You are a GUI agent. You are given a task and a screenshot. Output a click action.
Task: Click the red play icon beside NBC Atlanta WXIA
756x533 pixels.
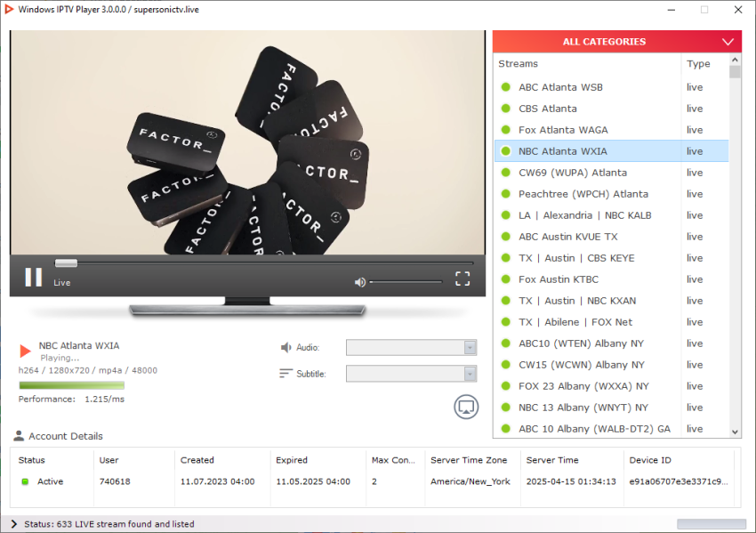25,351
